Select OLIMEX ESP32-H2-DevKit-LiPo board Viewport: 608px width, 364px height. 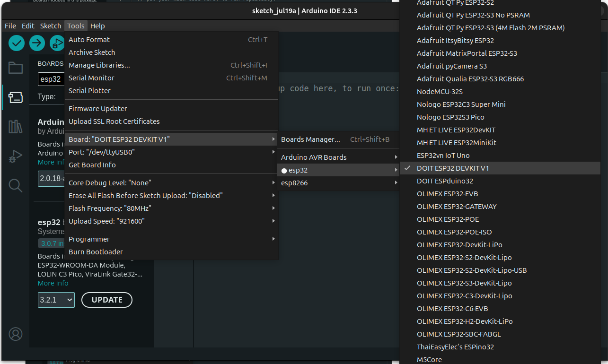click(x=500, y=321)
